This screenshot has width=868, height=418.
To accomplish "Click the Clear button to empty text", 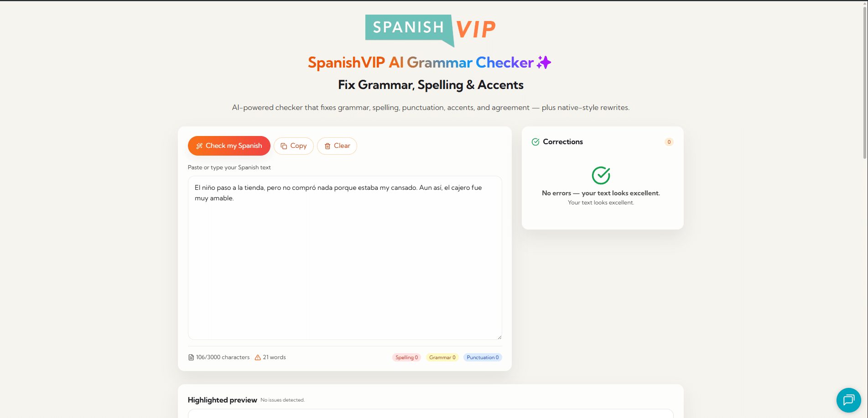I will [x=337, y=146].
